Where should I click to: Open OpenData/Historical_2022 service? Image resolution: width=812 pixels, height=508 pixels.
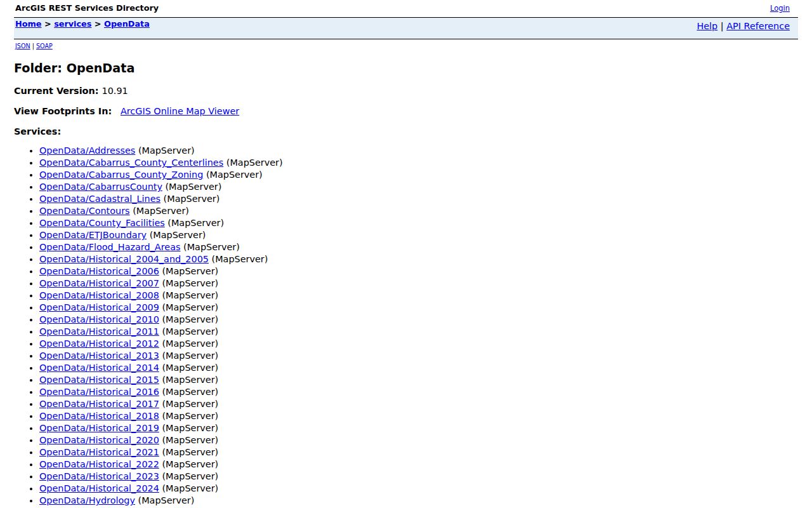click(x=99, y=464)
